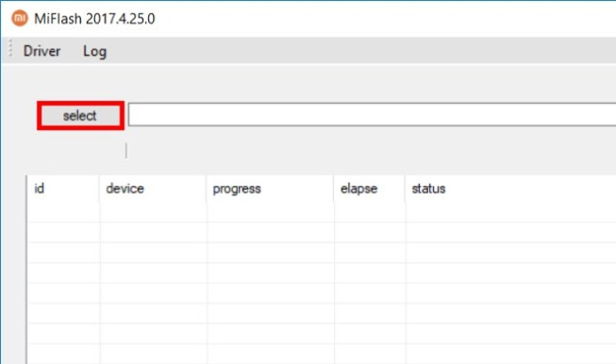
Task: Click the elapse column header
Action: click(x=369, y=189)
